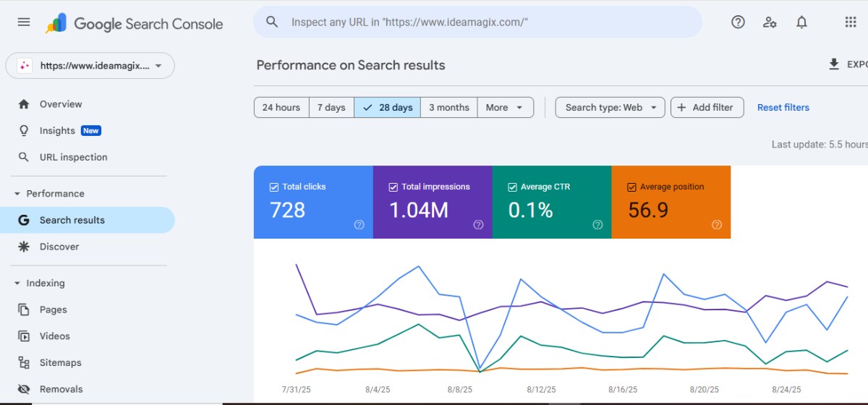Open Sitemaps in the sidebar

(60, 362)
